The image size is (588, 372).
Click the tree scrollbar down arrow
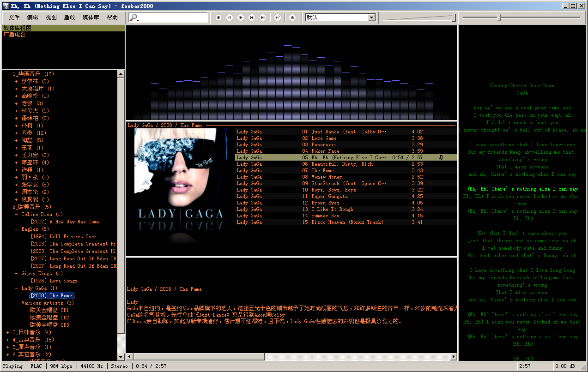[x=121, y=357]
